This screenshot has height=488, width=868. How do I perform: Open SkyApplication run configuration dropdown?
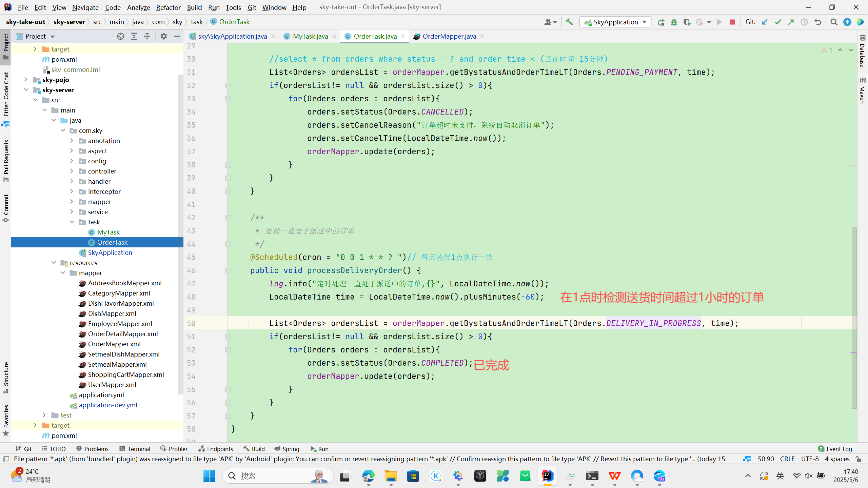(615, 22)
